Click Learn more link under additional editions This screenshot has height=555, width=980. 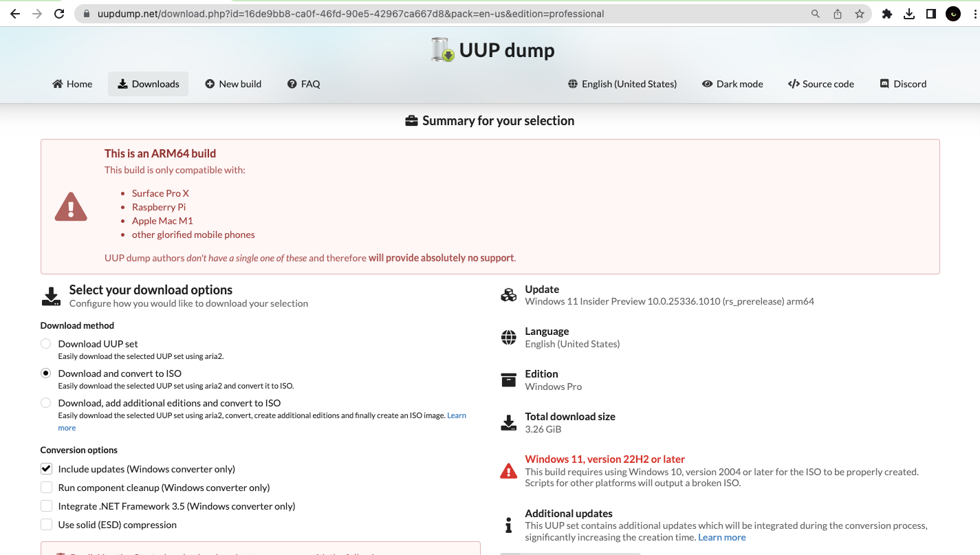(x=457, y=415)
